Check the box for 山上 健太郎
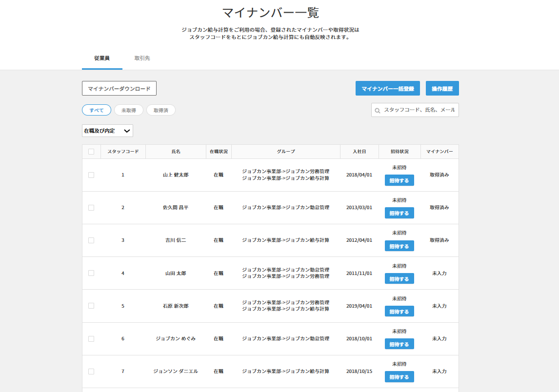 point(91,175)
